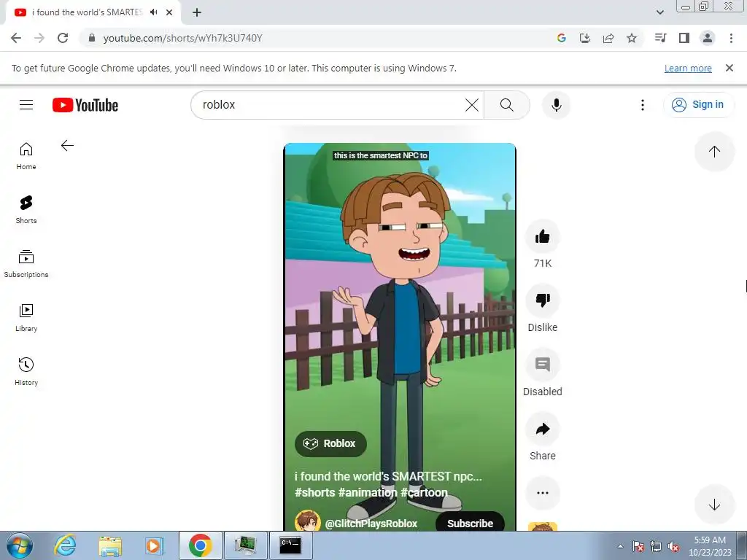Launch Internet Explorer from taskbar
This screenshot has width=747, height=560.
coord(65,545)
